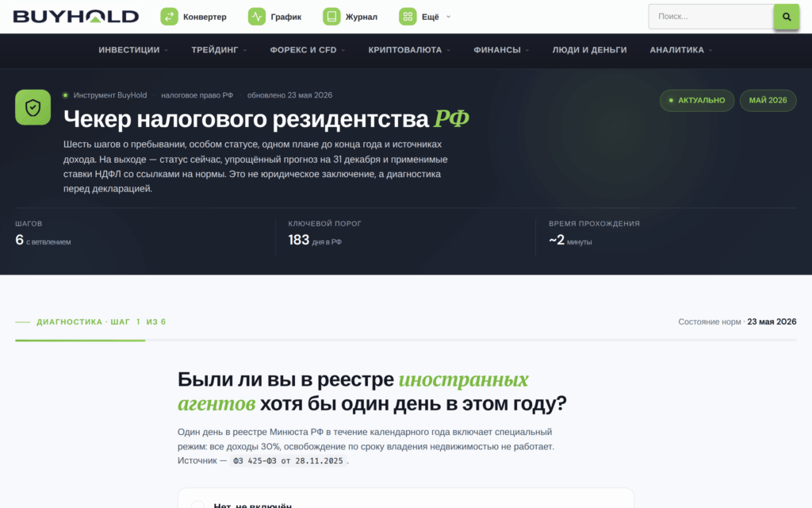Open the ИНВЕСТИЦИИ menu
This screenshot has width=812, height=508.
click(x=129, y=50)
